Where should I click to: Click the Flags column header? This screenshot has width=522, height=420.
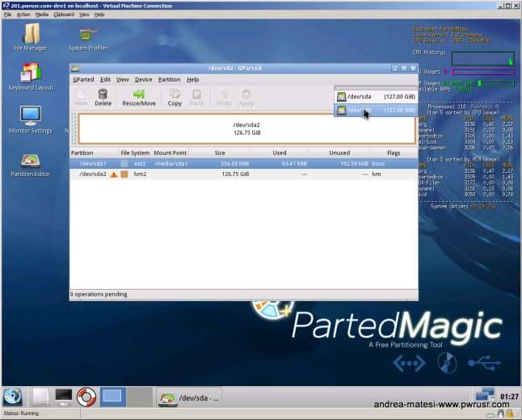pos(394,153)
